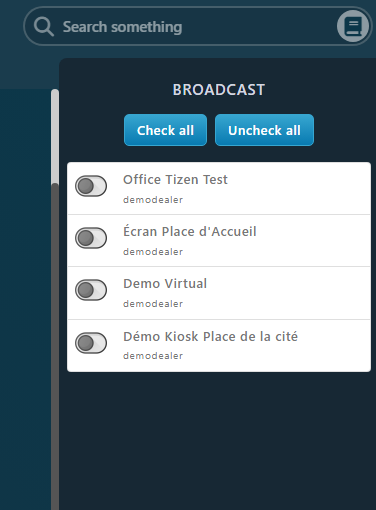Click demodealer under Écran Place d'Accueil
This screenshot has height=510, width=376.
coord(153,252)
